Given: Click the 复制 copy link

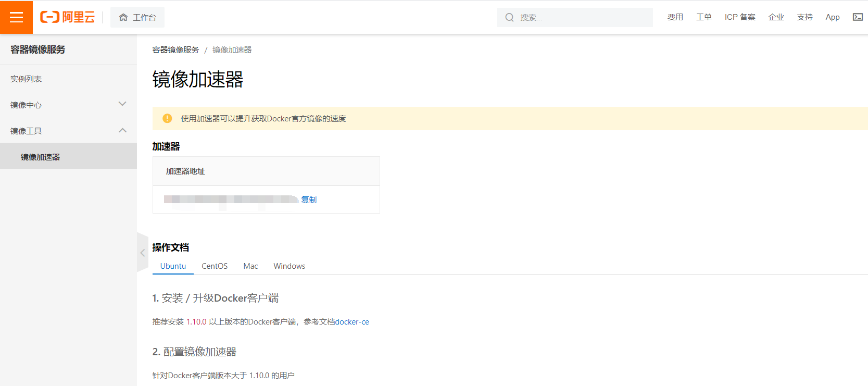Looking at the screenshot, I should coord(309,200).
